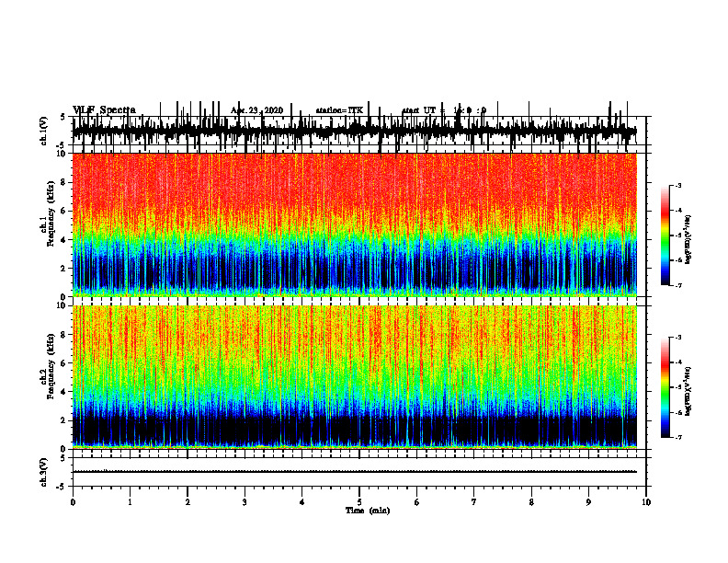The image size is (728, 563).
Task: Click the "4" kHz tick on ch.2 axis
Action: point(64,392)
